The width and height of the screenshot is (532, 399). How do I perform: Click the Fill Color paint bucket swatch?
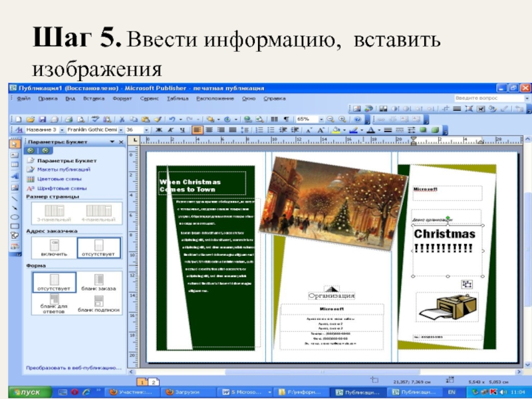tap(338, 130)
